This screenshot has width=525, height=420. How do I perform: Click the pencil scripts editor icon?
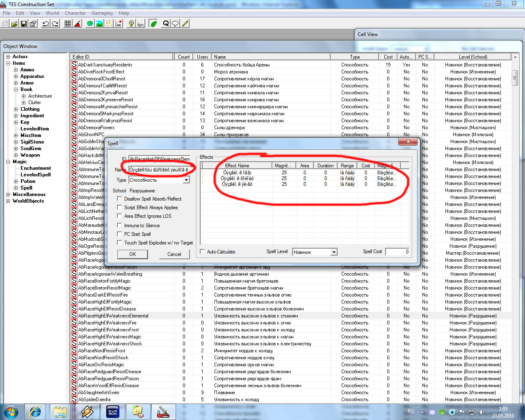pos(185,24)
